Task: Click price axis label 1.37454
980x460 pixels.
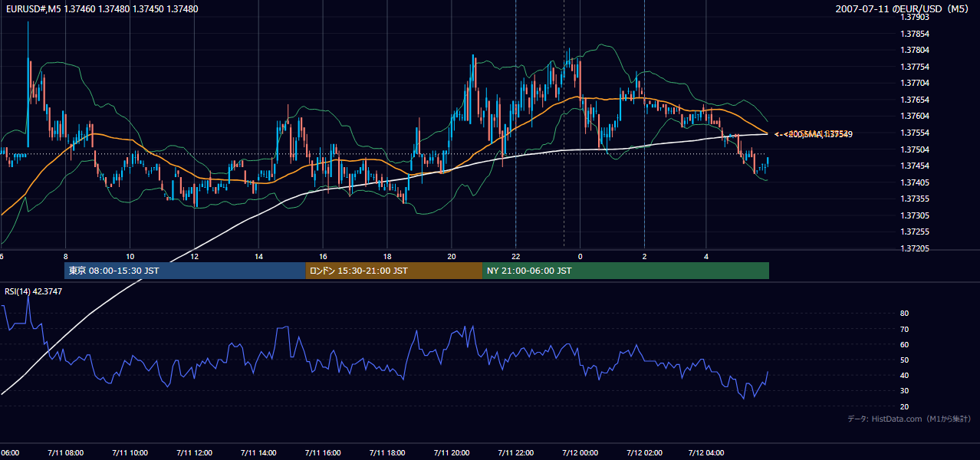Action: point(915,166)
